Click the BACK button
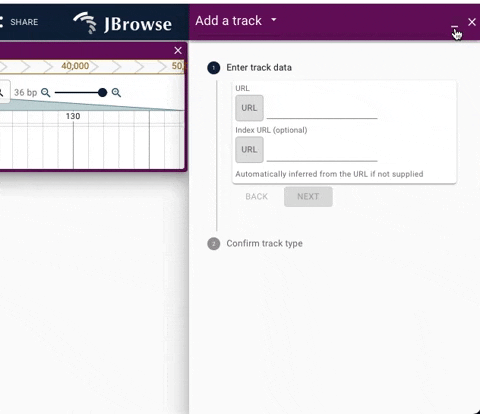The image size is (480, 414). click(257, 197)
